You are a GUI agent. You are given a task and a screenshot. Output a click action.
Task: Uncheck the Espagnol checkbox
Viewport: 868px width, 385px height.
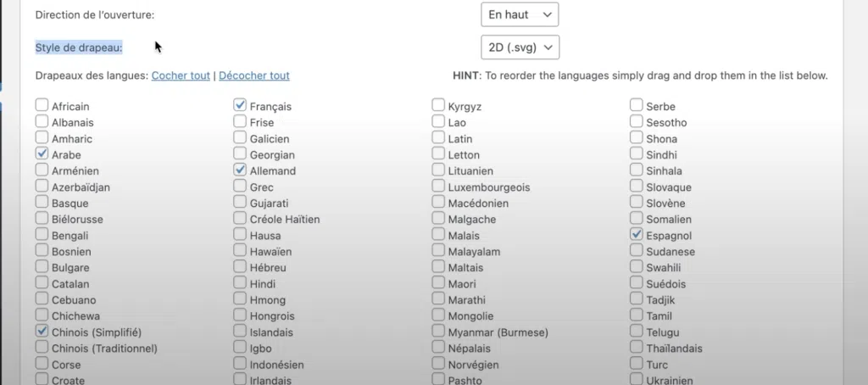pos(637,235)
